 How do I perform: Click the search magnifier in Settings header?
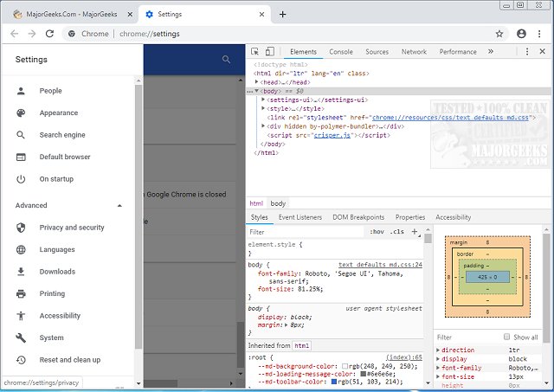coord(227,60)
